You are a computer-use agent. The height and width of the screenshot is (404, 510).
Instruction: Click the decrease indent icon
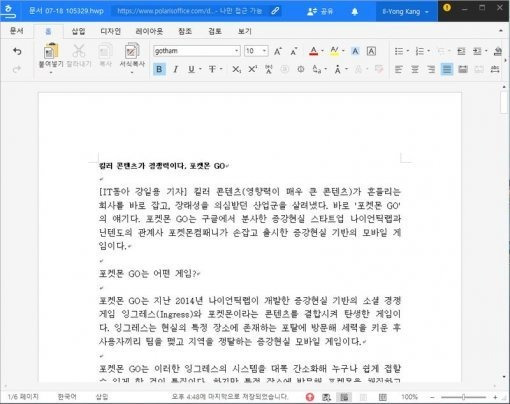click(x=461, y=51)
